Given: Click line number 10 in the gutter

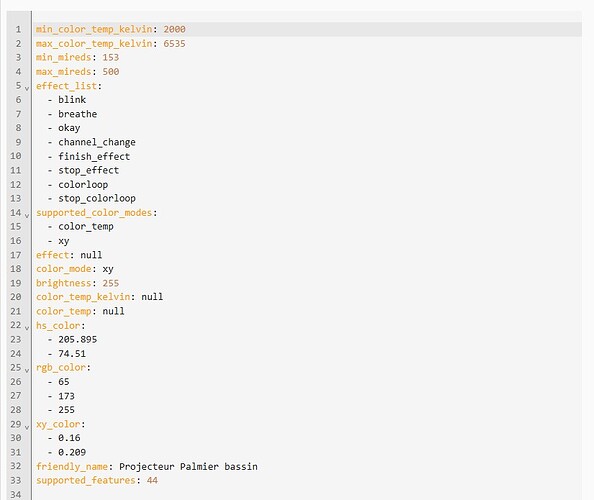Looking at the screenshot, I should click(16, 156).
